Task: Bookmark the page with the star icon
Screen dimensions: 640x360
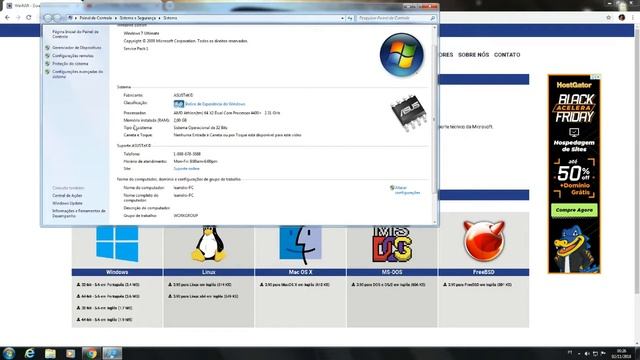Action: coord(609,18)
